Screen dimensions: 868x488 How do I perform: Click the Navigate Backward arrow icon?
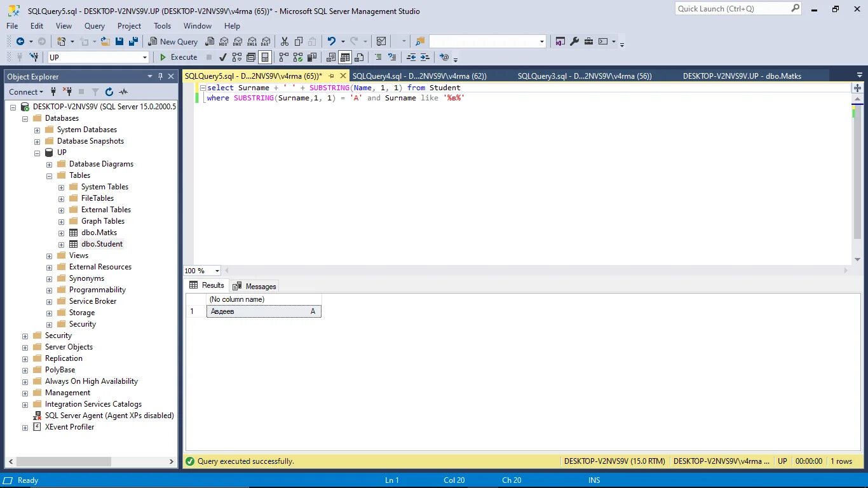[x=20, y=41]
